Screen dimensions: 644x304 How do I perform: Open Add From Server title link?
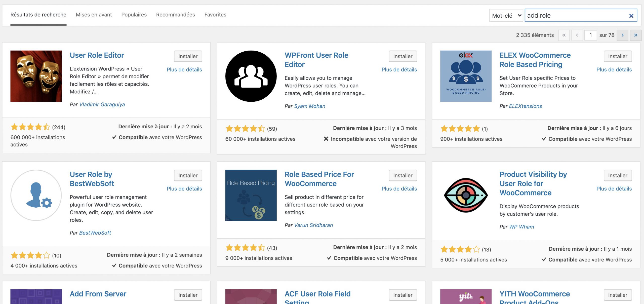pos(98,294)
